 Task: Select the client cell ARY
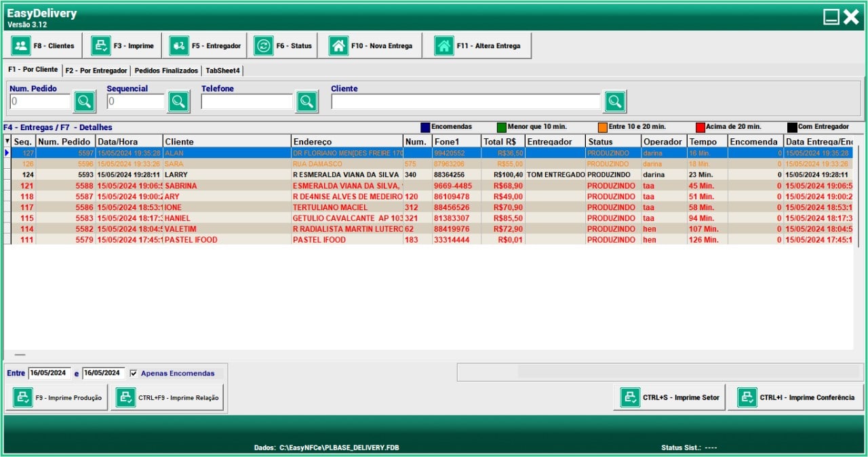(226, 196)
